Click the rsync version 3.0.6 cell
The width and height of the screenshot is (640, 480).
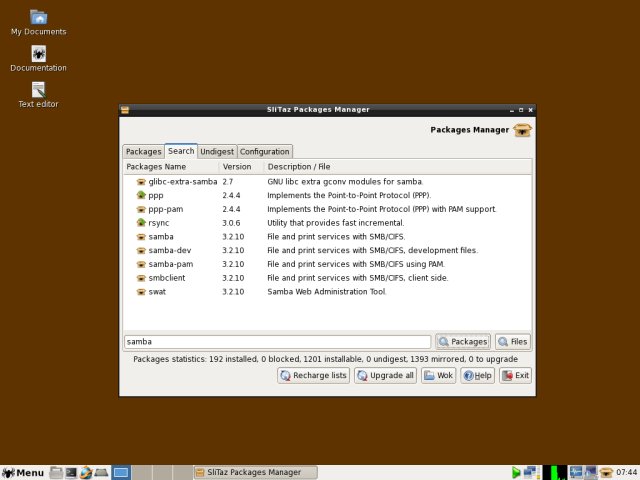231,223
